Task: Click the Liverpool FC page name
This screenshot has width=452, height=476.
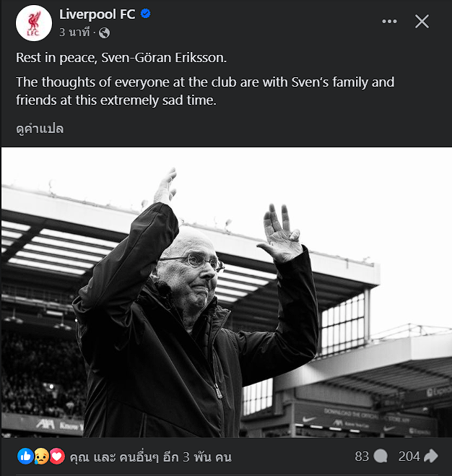Action: point(97,14)
